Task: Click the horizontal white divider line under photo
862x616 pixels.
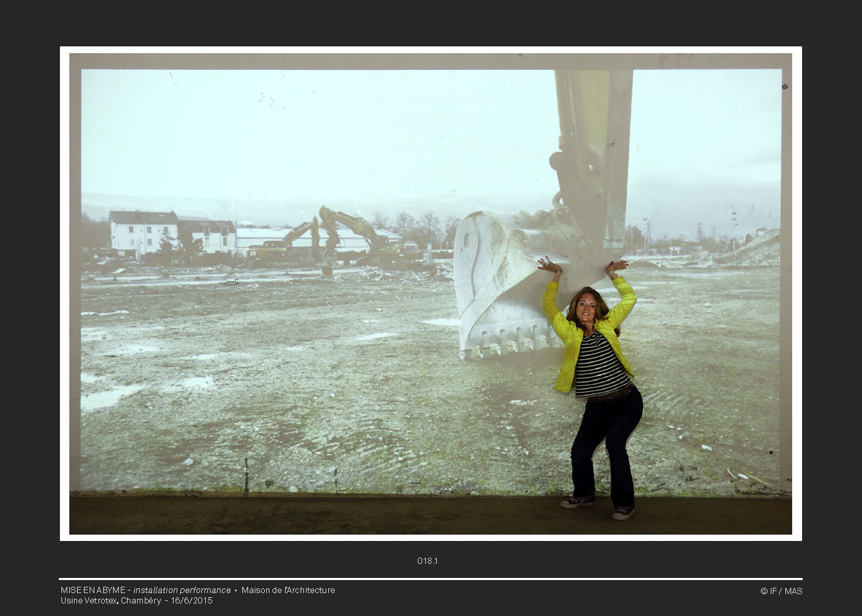Action: tap(430, 578)
